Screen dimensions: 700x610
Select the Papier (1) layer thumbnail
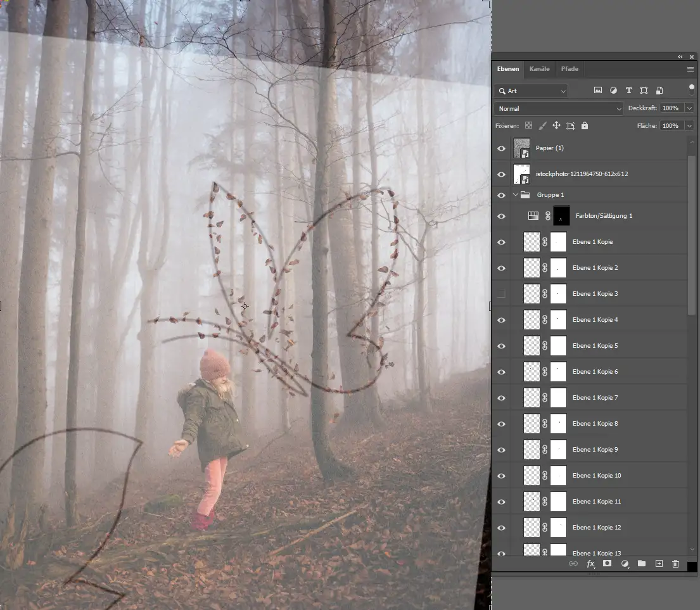(x=521, y=148)
